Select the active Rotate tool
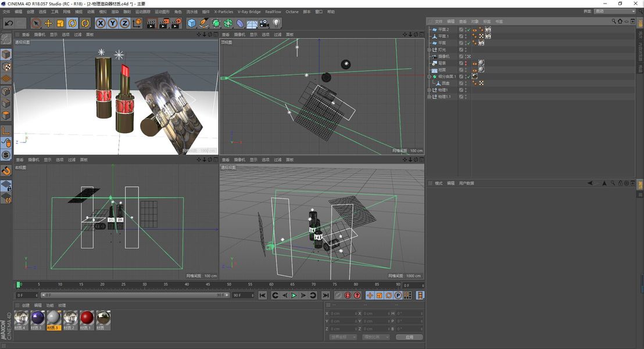The height and width of the screenshot is (349, 644). pyautogui.click(x=72, y=23)
